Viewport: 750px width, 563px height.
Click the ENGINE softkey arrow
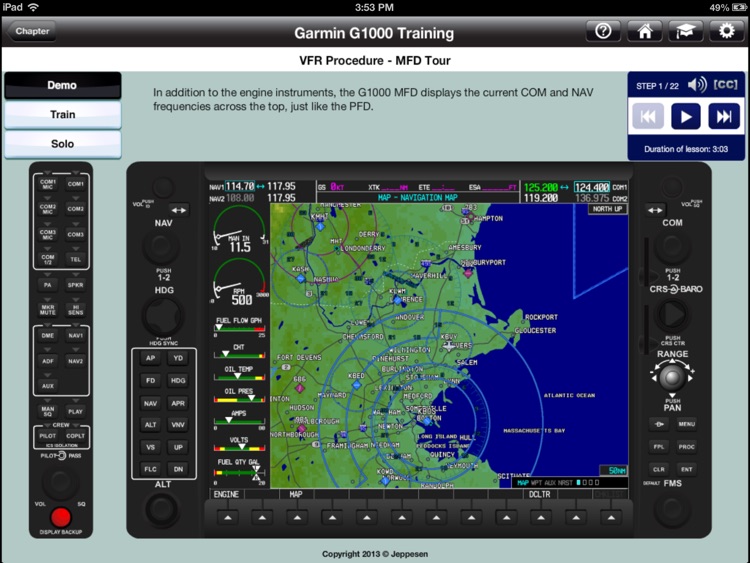coord(228,518)
